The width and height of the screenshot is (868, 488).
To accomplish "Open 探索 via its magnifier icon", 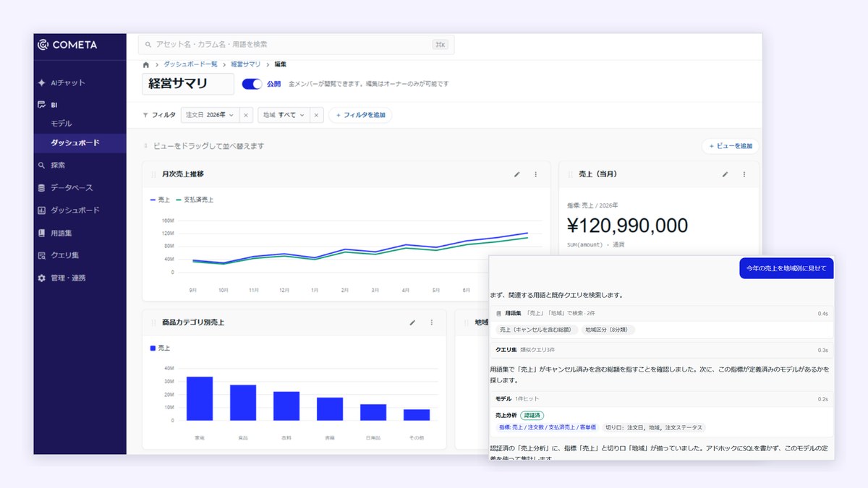I will [42, 166].
